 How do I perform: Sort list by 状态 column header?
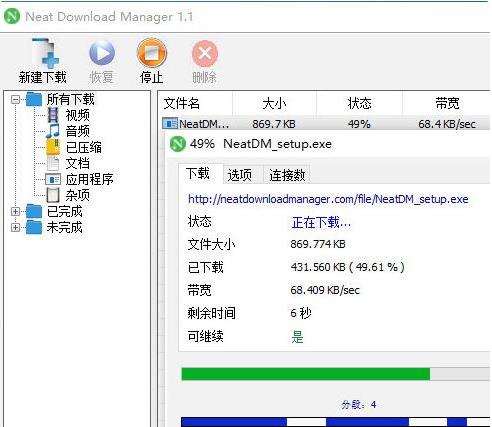(x=359, y=104)
